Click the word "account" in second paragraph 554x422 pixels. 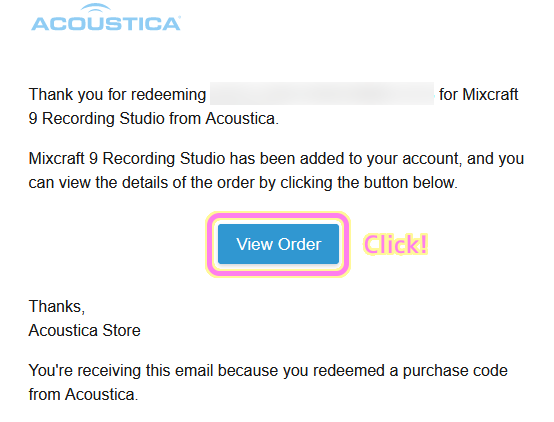coord(432,159)
